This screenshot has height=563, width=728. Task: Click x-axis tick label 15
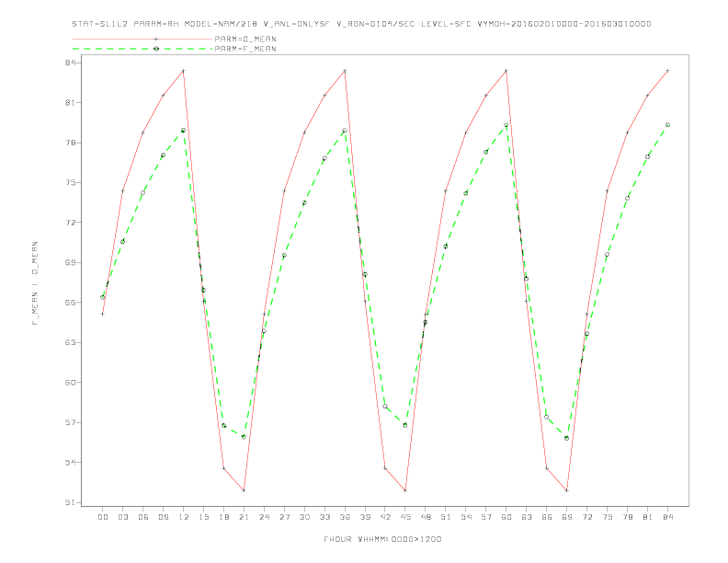(203, 517)
